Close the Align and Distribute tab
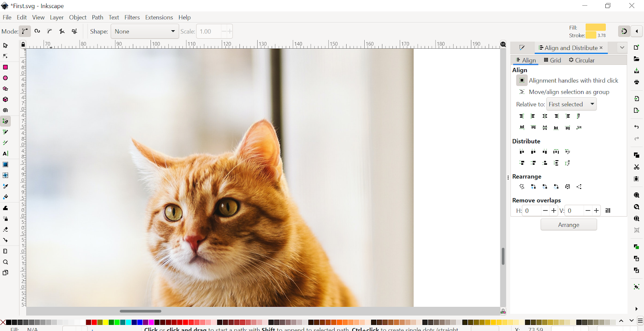 tap(601, 48)
